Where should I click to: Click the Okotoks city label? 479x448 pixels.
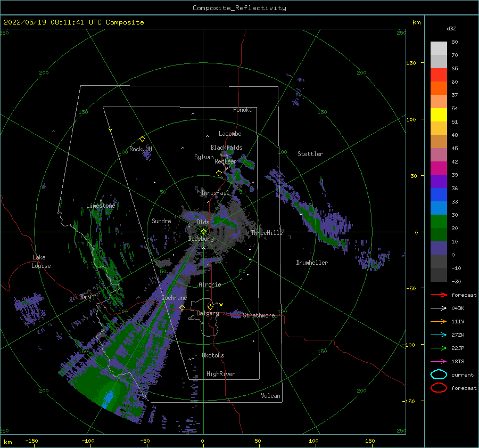click(213, 355)
